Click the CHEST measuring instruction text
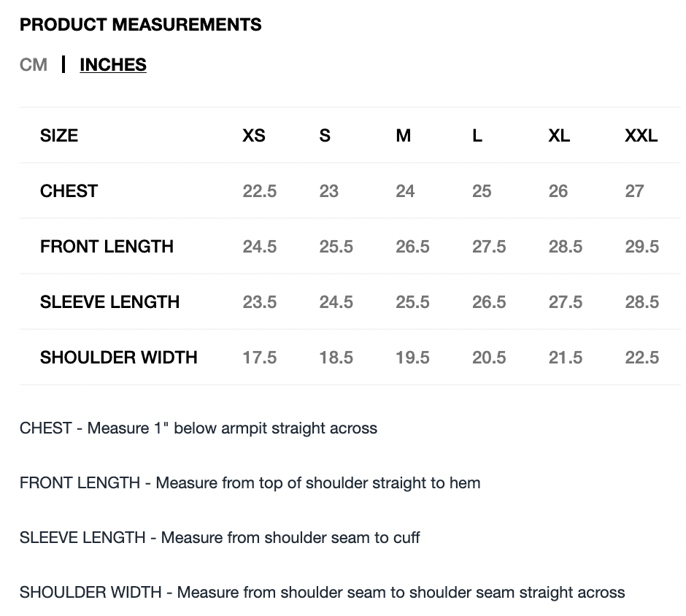686x616 pixels. (x=199, y=428)
